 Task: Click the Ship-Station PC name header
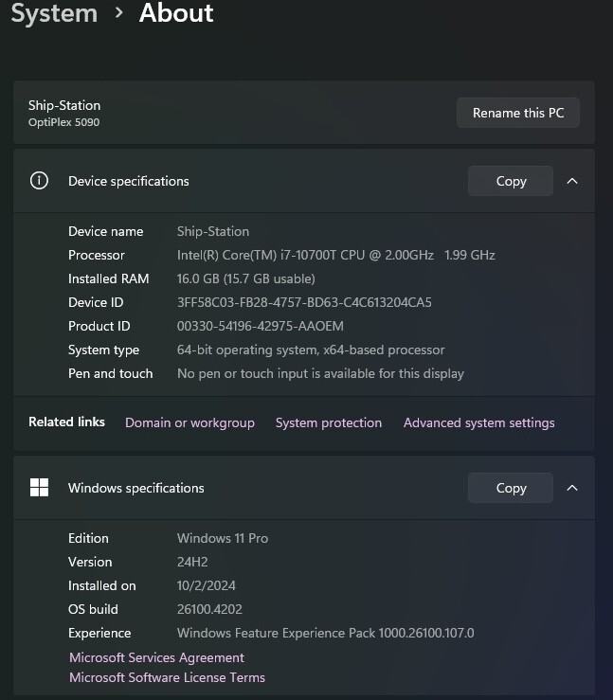pos(64,105)
